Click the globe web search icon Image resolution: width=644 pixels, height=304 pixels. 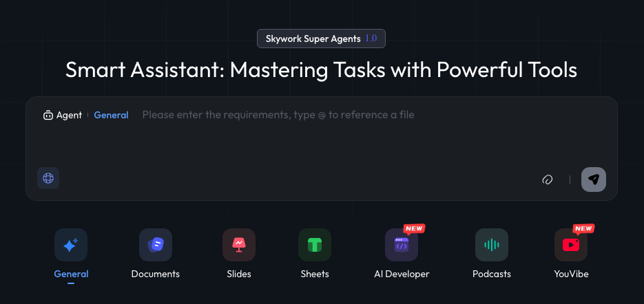(x=48, y=178)
